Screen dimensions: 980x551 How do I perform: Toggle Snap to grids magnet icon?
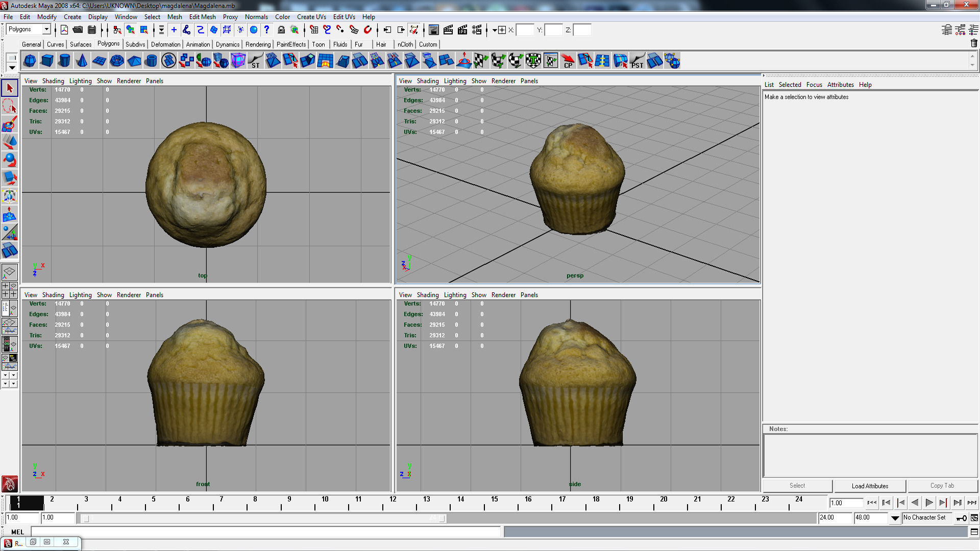pos(314,30)
